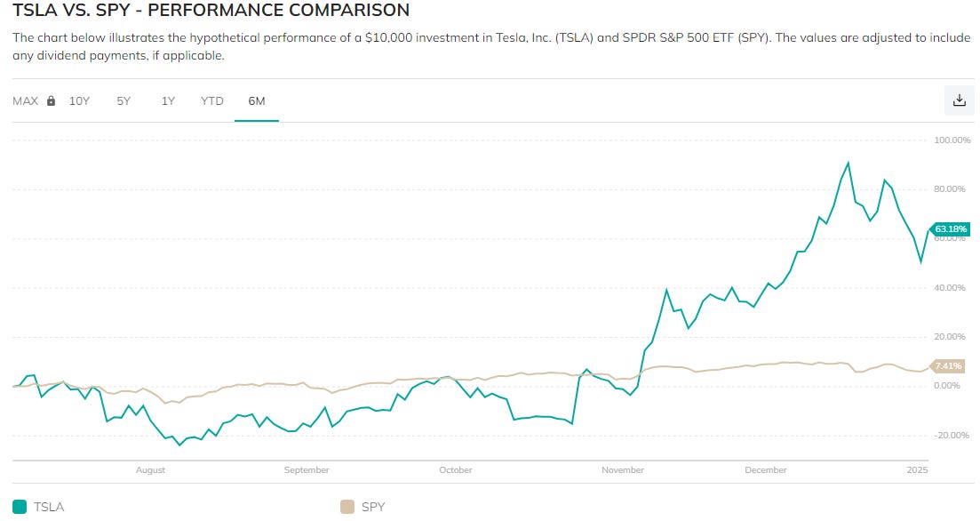This screenshot has height=521, width=980.
Task: Click the October x-axis label
Action: (456, 469)
